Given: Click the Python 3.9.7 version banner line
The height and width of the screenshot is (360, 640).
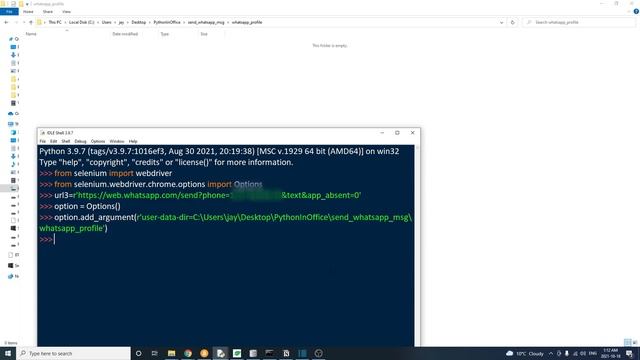Looking at the screenshot, I should (x=219, y=151).
